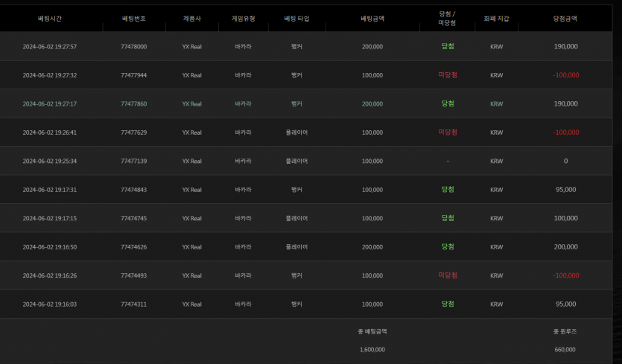The height and width of the screenshot is (364, 622).
Task: Click 플레이어 bet type in row 77474626
Action: (296, 246)
